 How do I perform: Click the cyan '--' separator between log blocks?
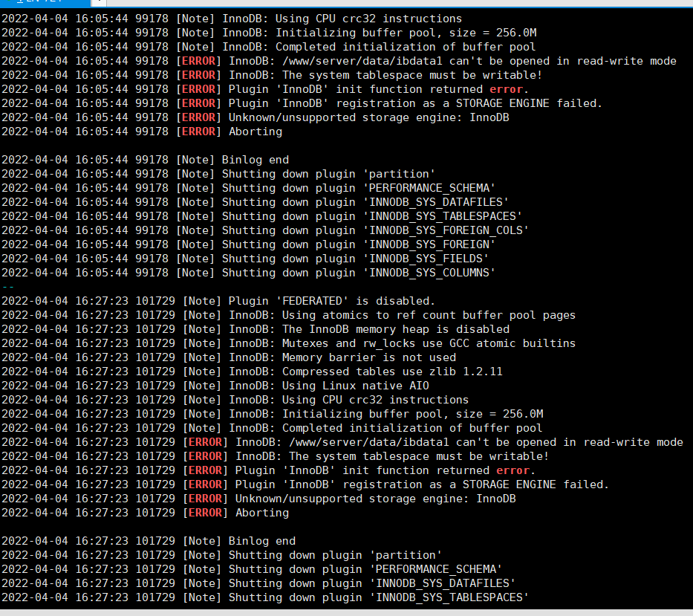(x=8, y=288)
